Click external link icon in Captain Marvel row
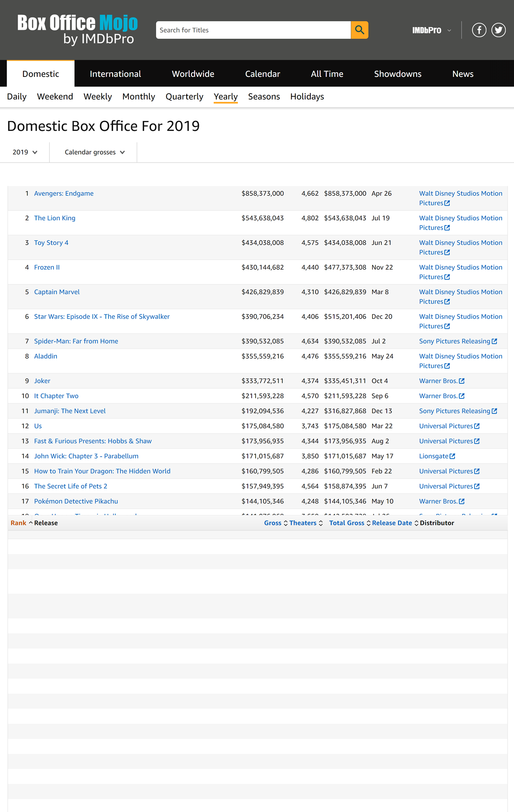The image size is (514, 812). [447, 302]
